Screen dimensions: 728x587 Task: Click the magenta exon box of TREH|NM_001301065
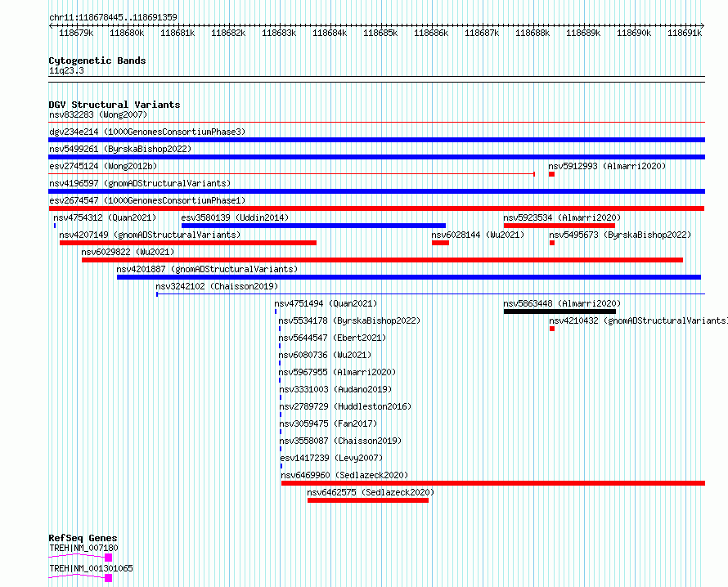pyautogui.click(x=109, y=578)
